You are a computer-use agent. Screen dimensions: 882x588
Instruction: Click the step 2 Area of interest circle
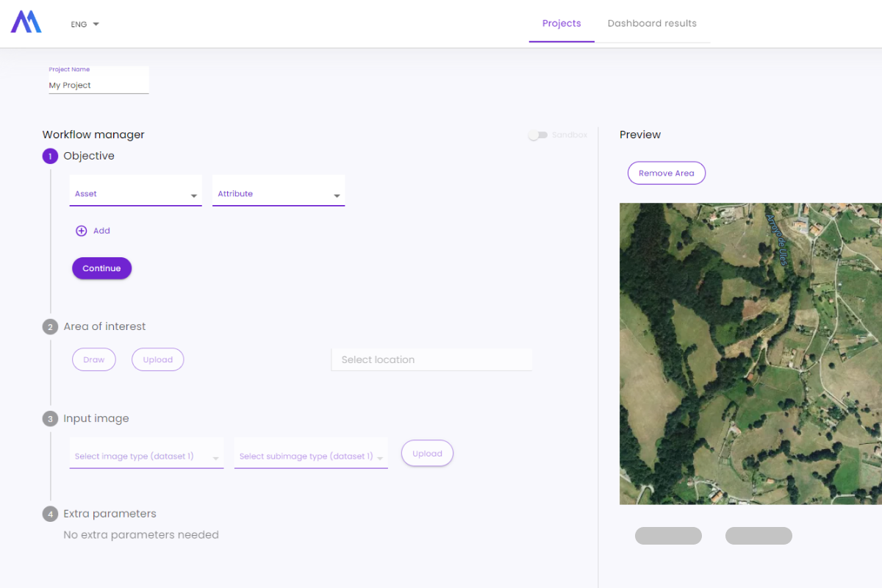tap(50, 326)
